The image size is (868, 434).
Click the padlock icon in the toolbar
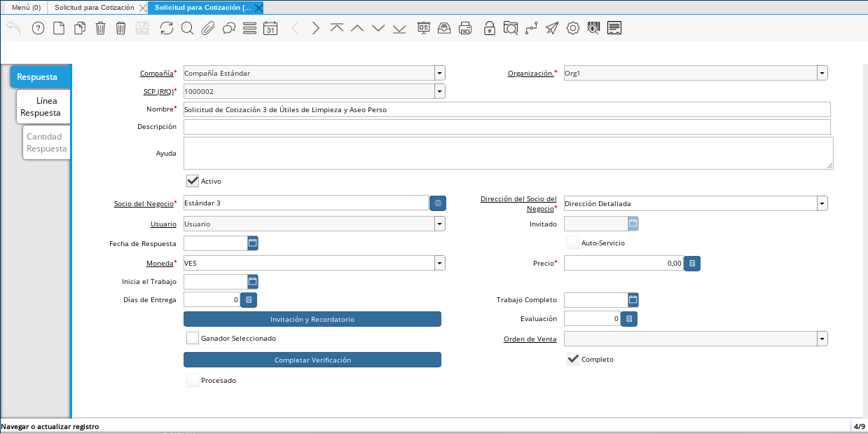[x=489, y=28]
